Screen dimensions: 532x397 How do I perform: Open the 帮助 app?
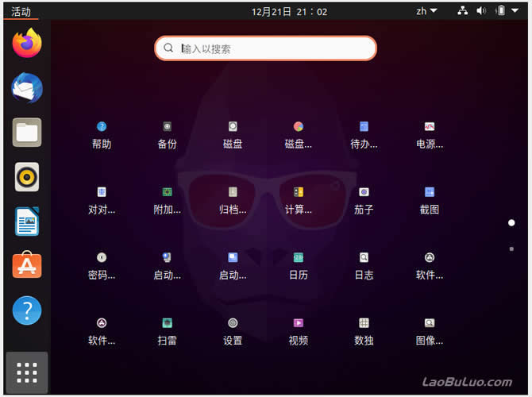tap(102, 136)
